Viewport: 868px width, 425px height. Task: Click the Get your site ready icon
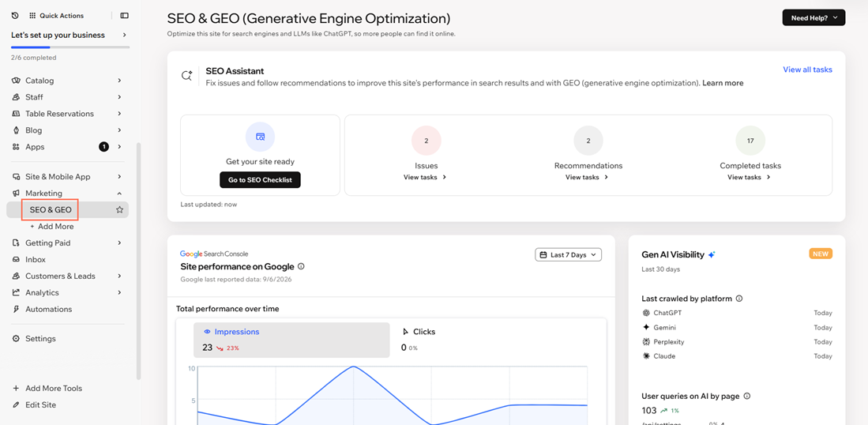tap(260, 137)
